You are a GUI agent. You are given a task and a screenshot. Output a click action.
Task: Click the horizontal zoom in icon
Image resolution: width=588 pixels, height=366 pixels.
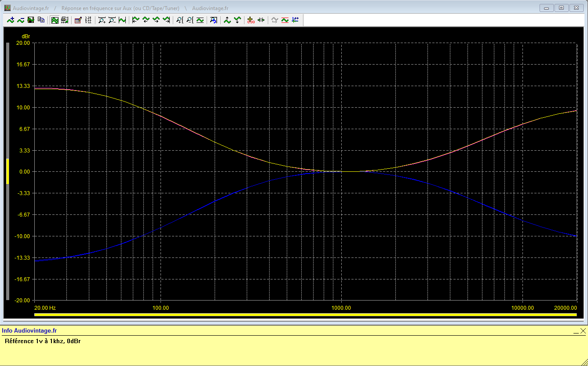(x=102, y=20)
